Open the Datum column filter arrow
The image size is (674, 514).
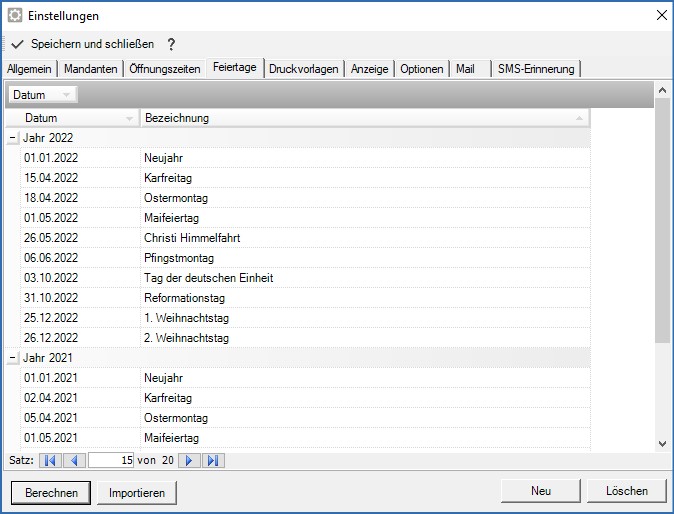click(x=129, y=119)
